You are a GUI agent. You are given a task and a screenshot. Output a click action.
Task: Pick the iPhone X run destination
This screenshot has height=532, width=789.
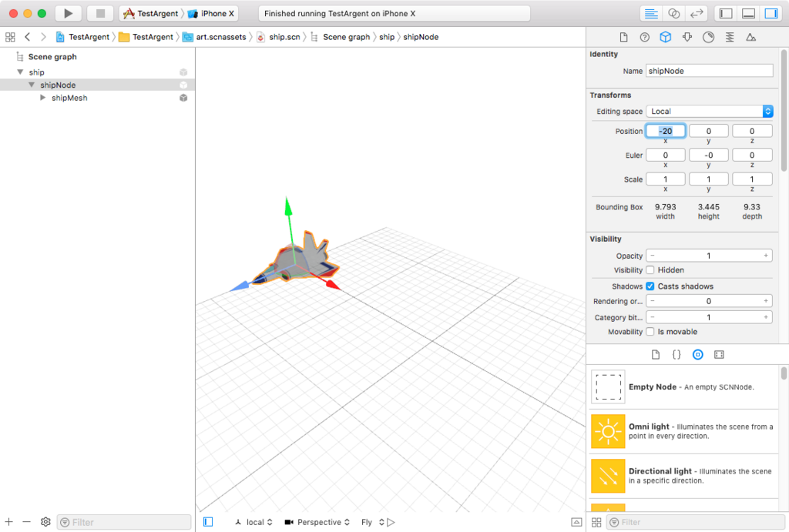pos(211,14)
